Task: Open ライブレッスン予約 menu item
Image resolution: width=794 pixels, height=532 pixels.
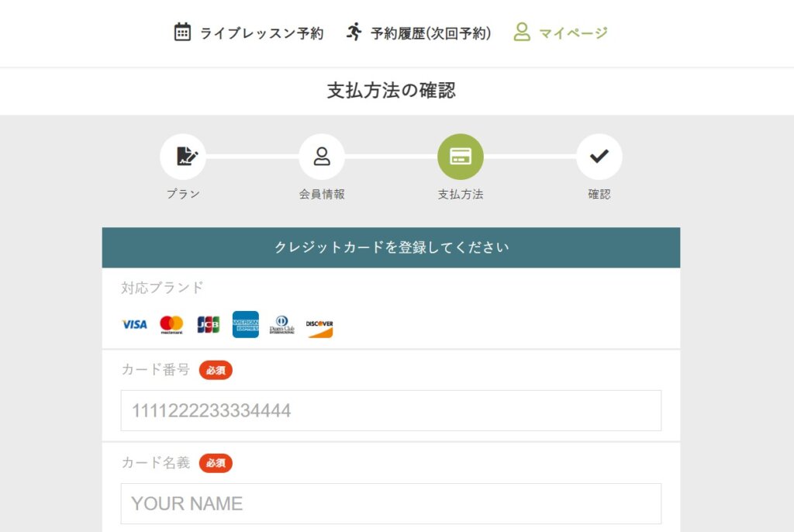Action: [261, 33]
